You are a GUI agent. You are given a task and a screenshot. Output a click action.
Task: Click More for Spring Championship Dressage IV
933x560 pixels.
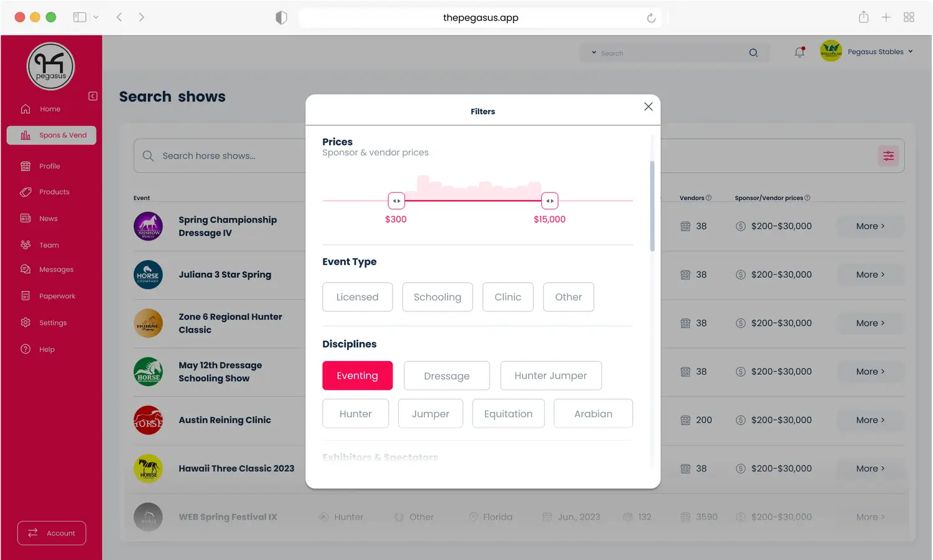tap(870, 226)
